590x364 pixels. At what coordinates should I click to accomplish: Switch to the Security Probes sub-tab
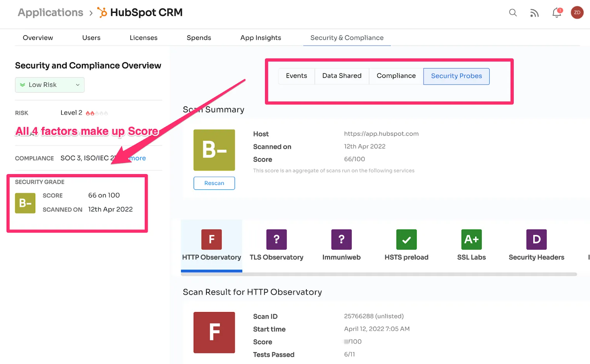point(457,76)
